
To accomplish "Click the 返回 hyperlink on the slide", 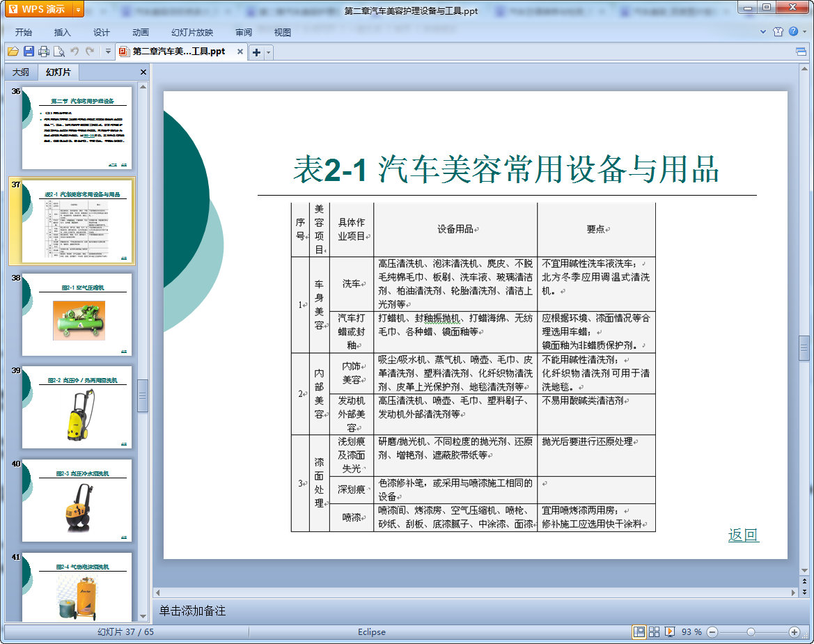I will 744,535.
